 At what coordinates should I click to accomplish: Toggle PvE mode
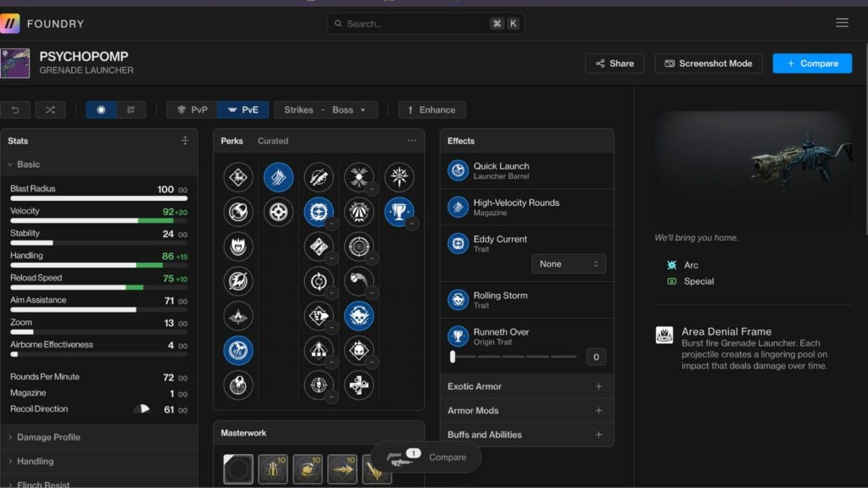point(243,109)
